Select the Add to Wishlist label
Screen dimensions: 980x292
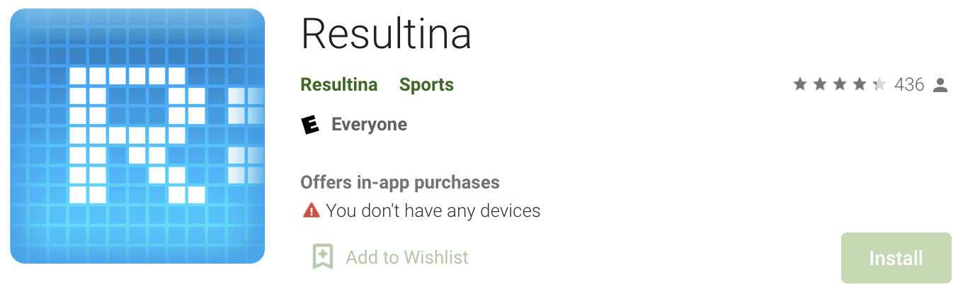[407, 257]
